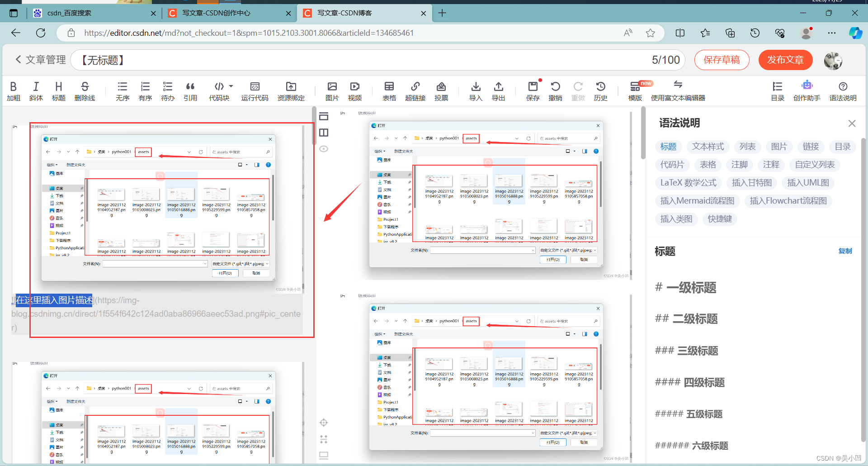
Task: Insert to-do list (待办)
Action: pos(168,91)
